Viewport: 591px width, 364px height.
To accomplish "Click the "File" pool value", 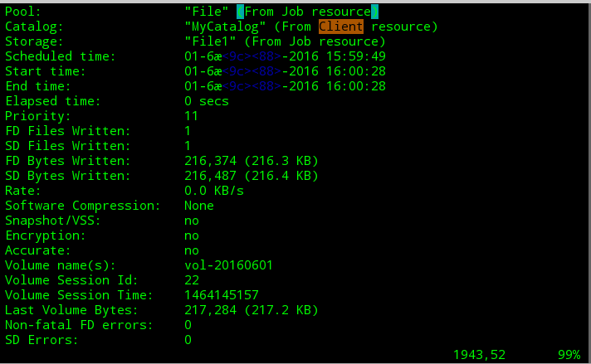I will pos(207,12).
